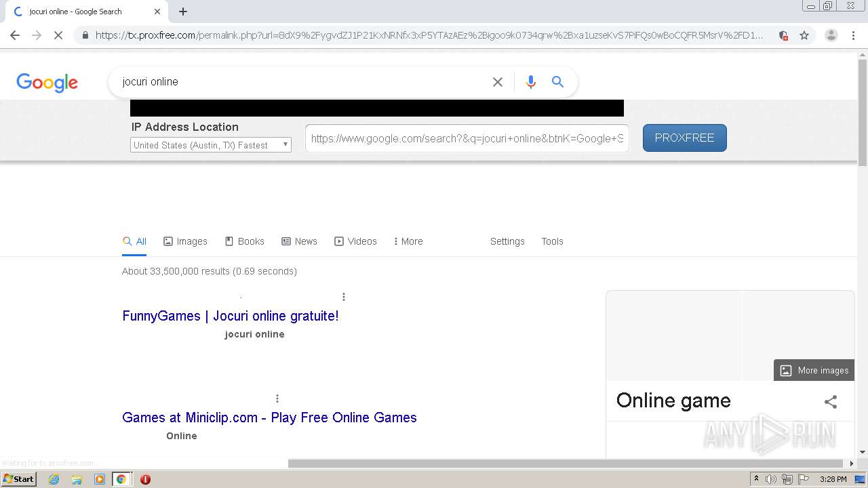The width and height of the screenshot is (868, 488).
Task: Open the Chrome three-dot menu
Action: [854, 35]
